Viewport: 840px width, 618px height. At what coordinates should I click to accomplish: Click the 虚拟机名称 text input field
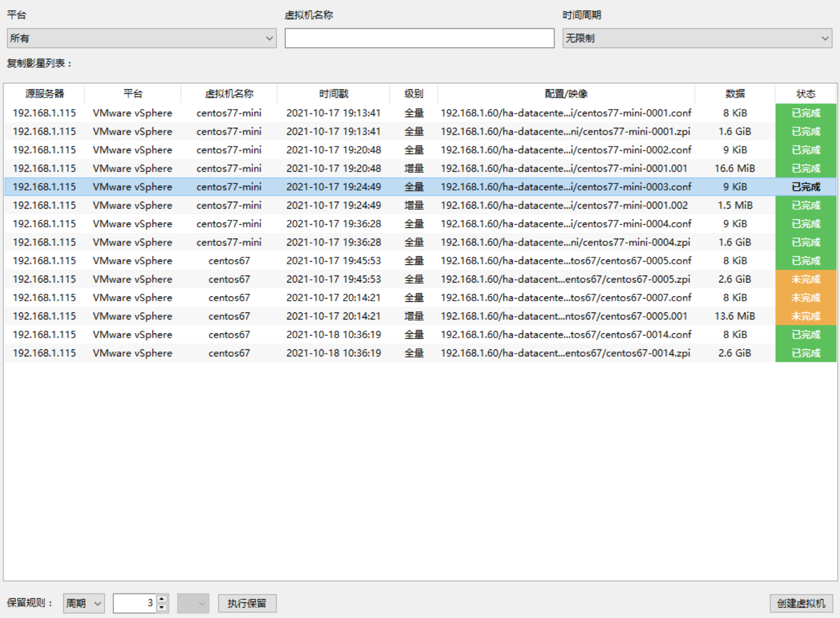419,39
